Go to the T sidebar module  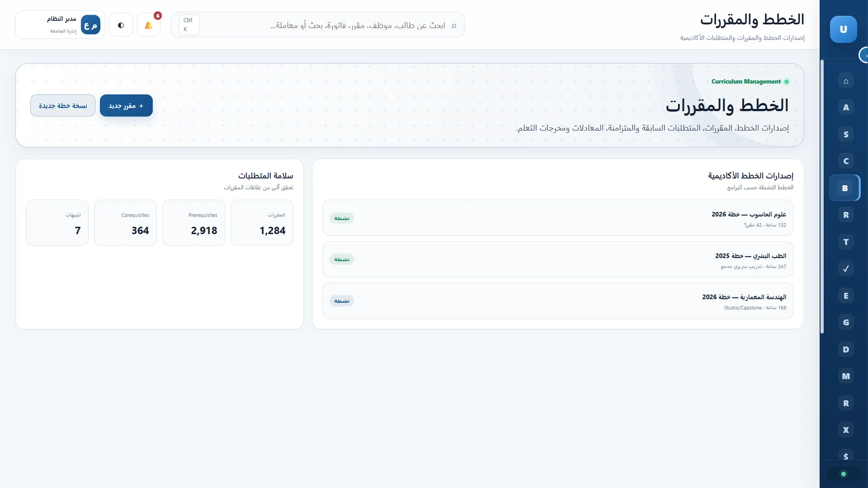pyautogui.click(x=846, y=242)
